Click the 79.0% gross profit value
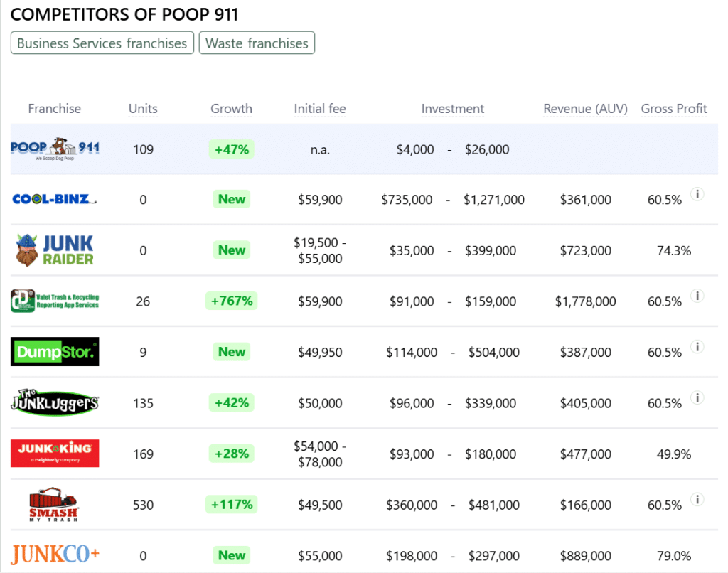Image resolution: width=728 pixels, height=573 pixels. click(x=674, y=556)
